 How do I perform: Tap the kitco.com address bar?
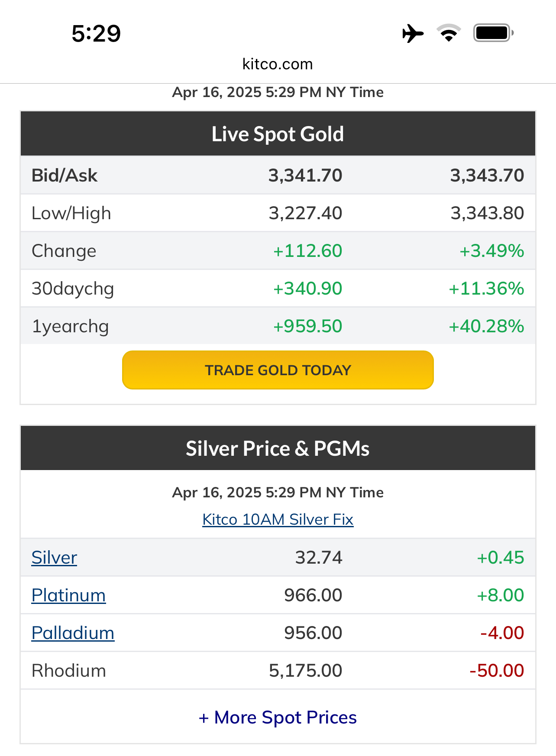click(278, 64)
